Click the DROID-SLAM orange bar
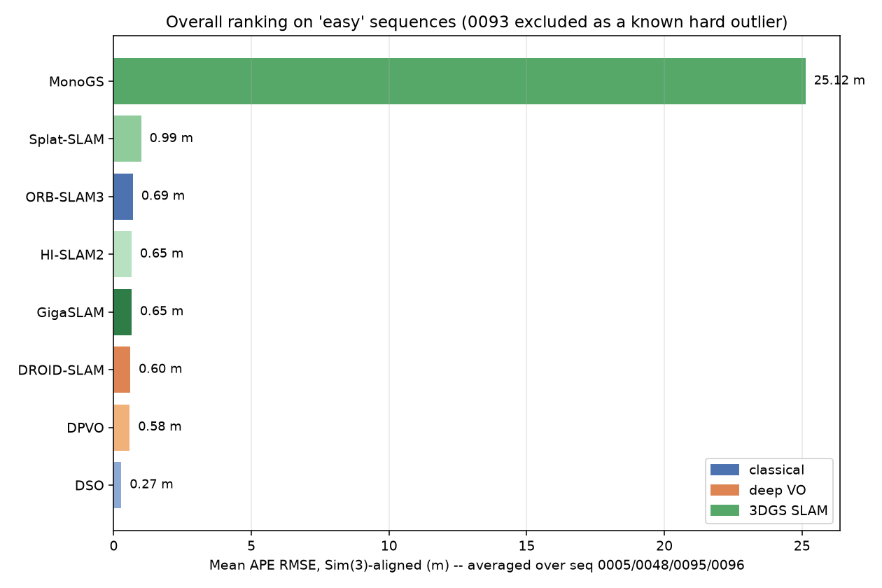 [122, 370]
